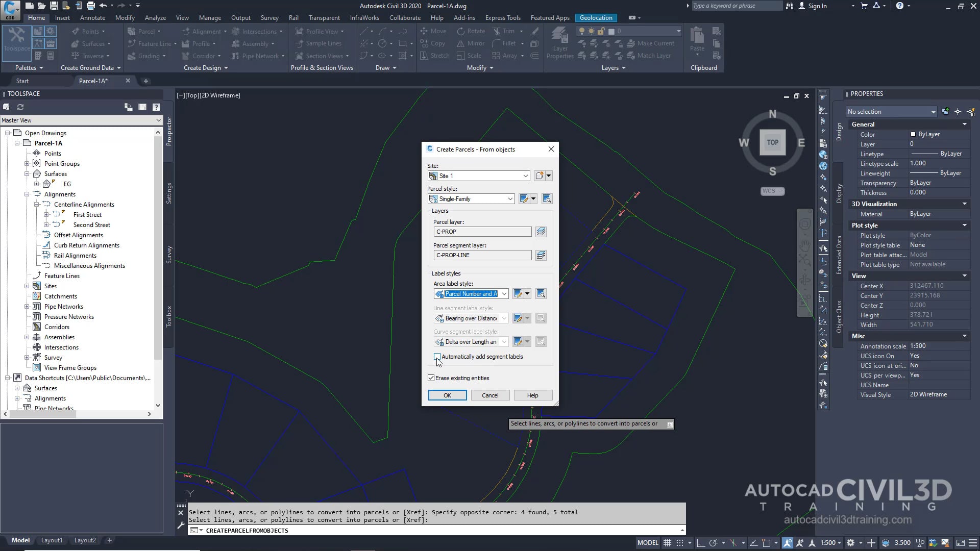
Task: Activate the Rotate tool
Action: pos(471,31)
